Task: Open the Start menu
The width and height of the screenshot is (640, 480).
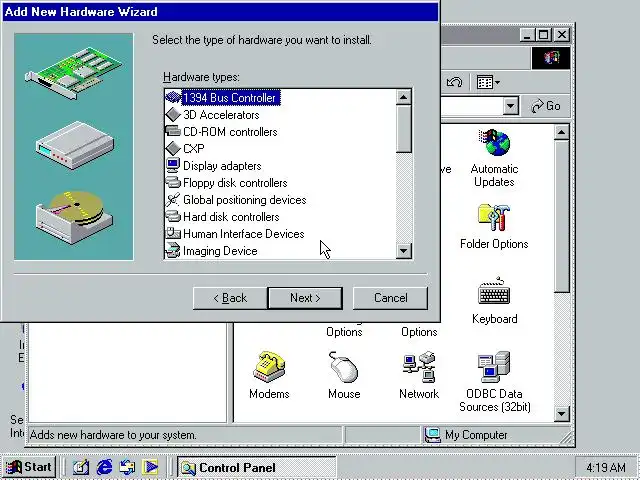Action: click(29, 467)
